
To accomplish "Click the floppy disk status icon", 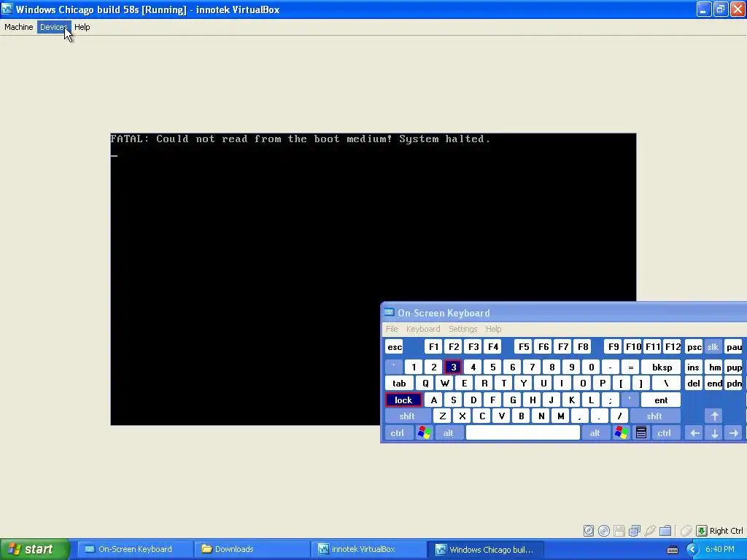I will tap(619, 531).
